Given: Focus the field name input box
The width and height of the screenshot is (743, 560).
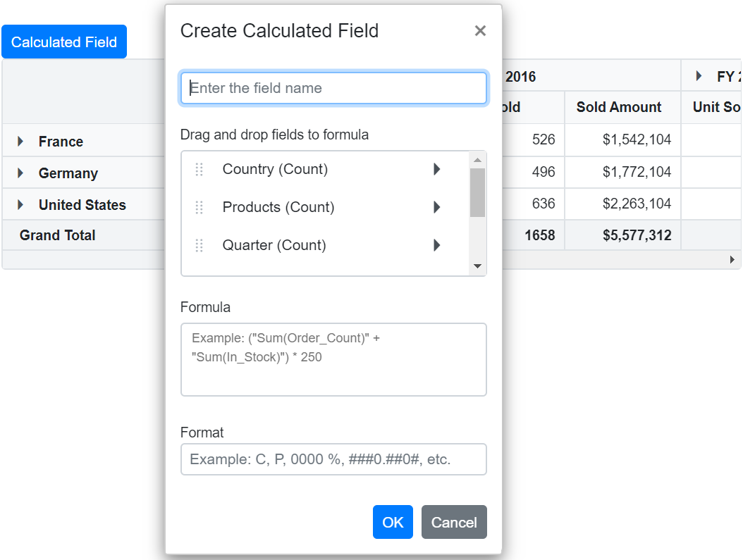Looking at the screenshot, I should (x=333, y=89).
